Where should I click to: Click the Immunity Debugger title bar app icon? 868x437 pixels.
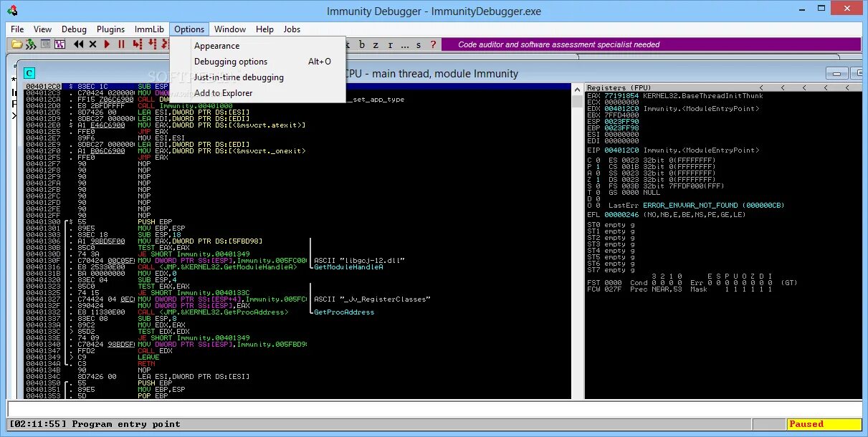coord(14,11)
